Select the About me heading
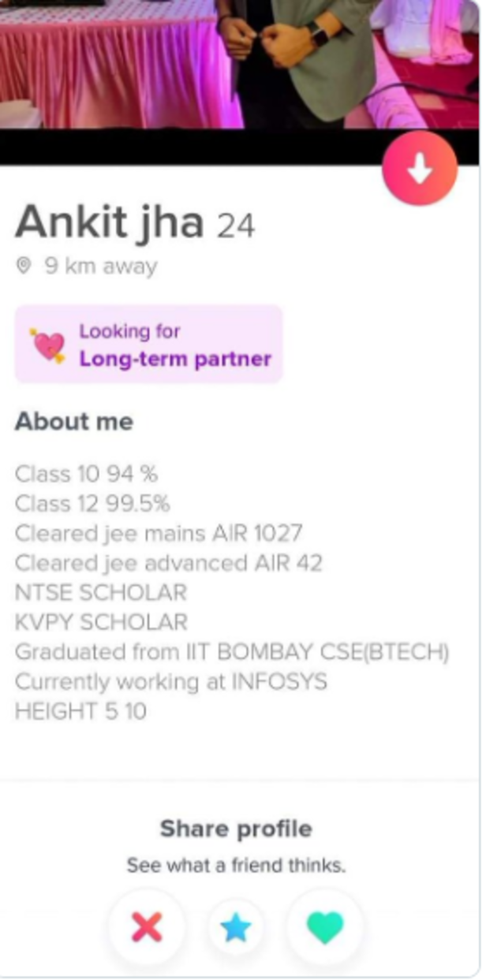 click(x=73, y=423)
